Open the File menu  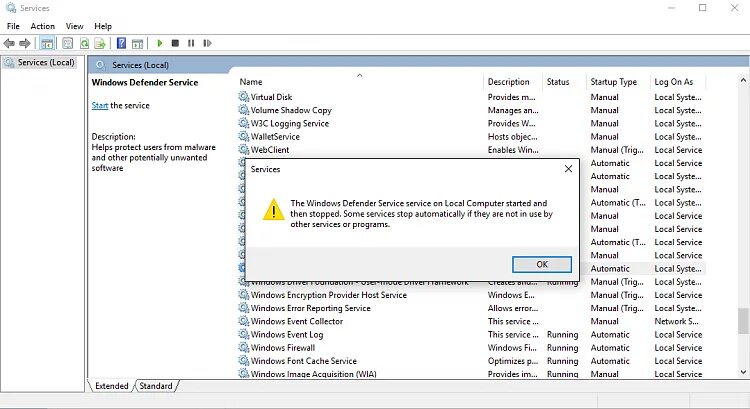(x=13, y=26)
